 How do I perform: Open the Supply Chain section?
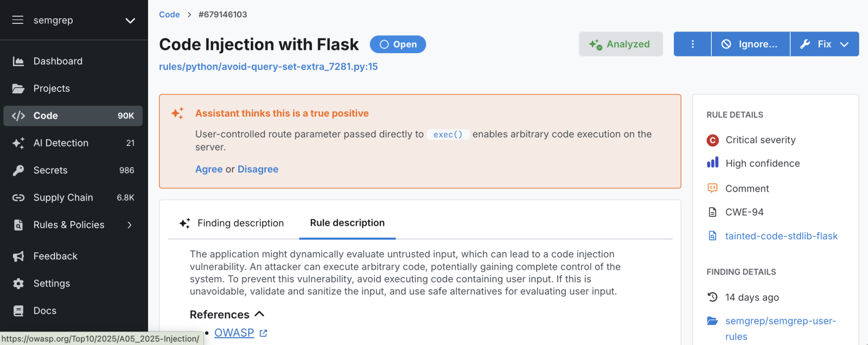(63, 197)
